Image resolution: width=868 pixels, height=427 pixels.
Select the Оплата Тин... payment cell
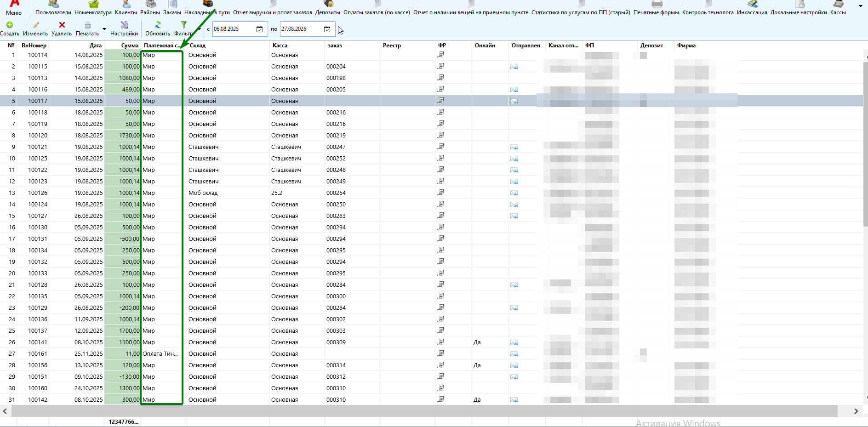tap(160, 353)
